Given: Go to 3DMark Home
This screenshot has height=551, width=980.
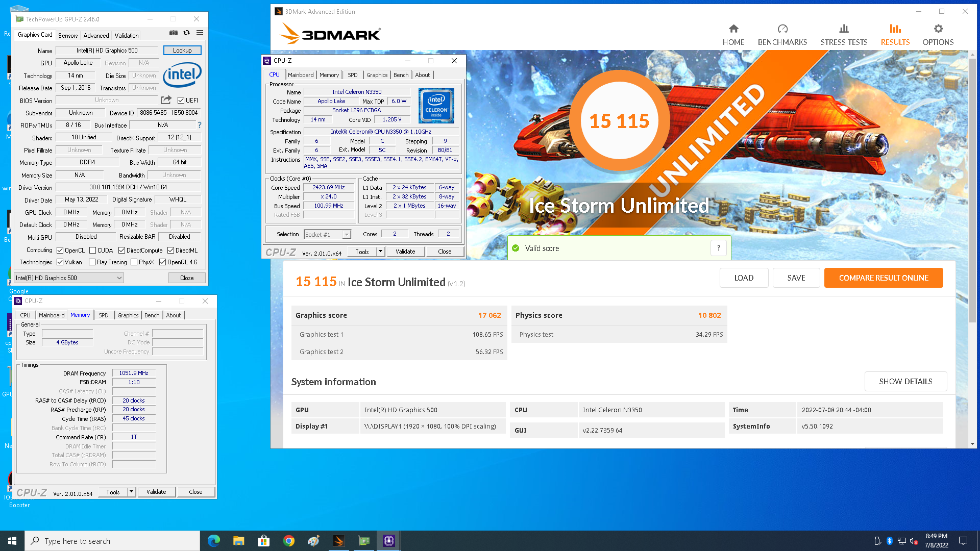Looking at the screenshot, I should (733, 35).
